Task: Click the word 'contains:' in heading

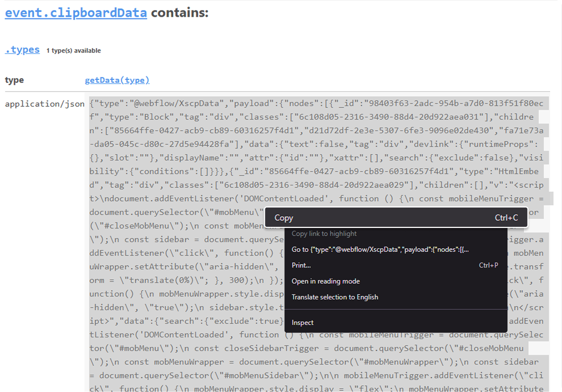Action: [180, 13]
